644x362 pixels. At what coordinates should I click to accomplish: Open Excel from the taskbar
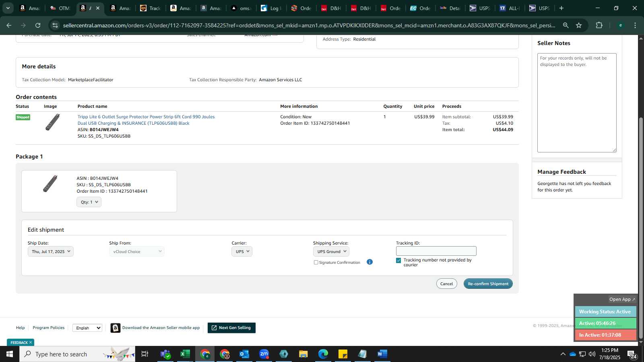[185, 354]
